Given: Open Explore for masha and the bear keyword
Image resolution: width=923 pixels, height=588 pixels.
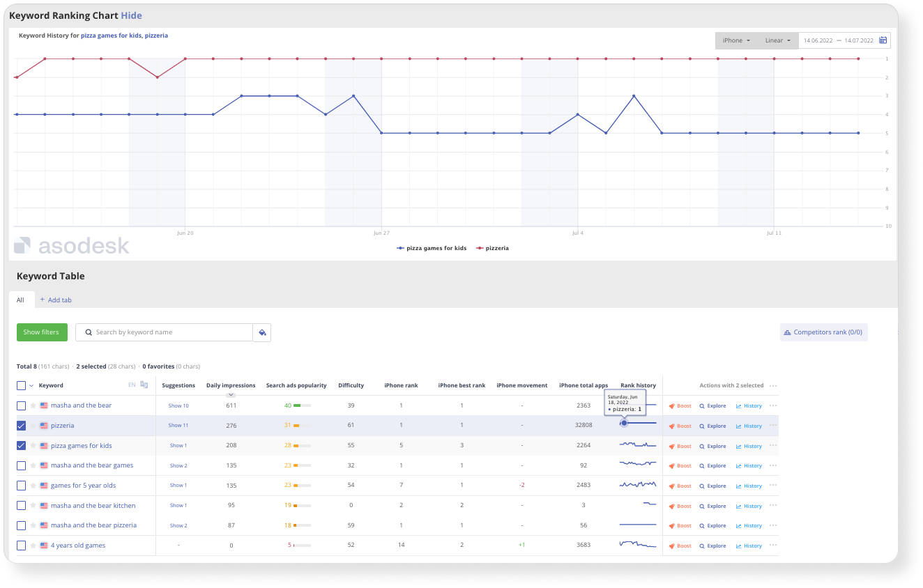Looking at the screenshot, I should pyautogui.click(x=713, y=405).
